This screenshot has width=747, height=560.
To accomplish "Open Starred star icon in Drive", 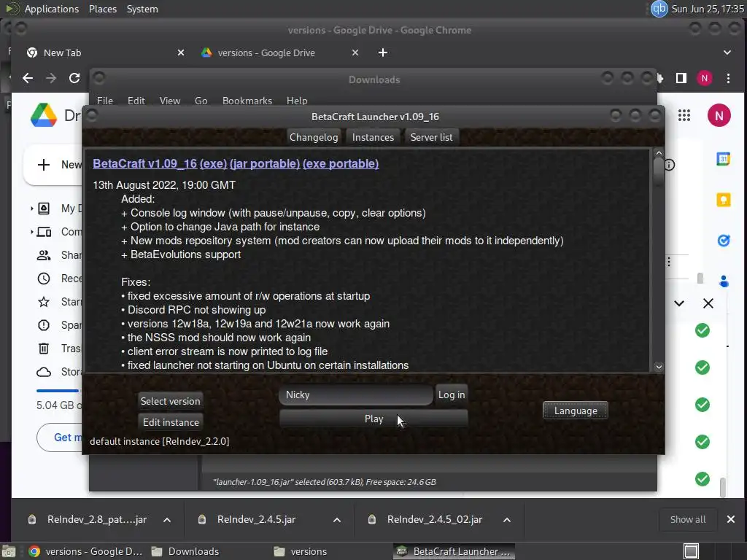I will point(44,302).
